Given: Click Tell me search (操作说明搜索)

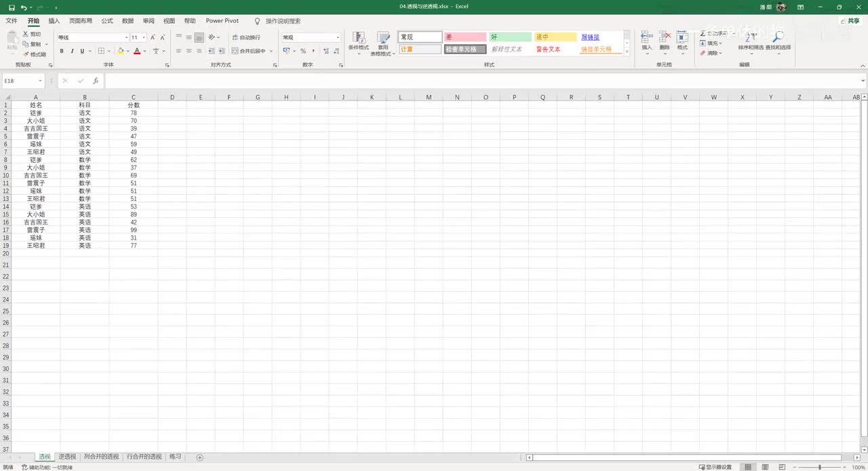Looking at the screenshot, I should click(x=277, y=21).
